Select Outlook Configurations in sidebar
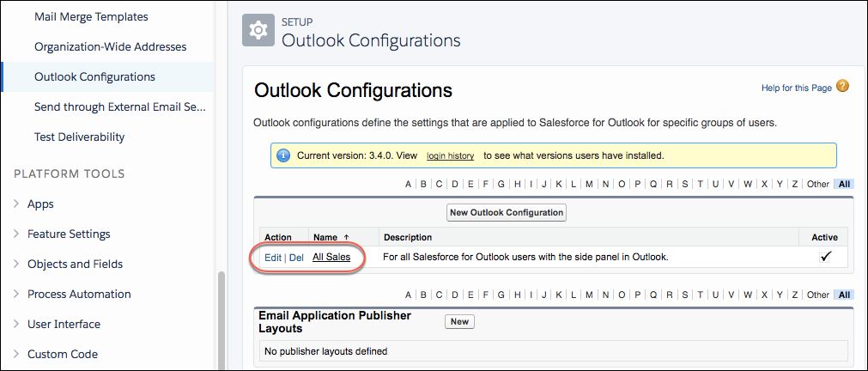Image resolution: width=868 pixels, height=371 pixels. point(94,77)
